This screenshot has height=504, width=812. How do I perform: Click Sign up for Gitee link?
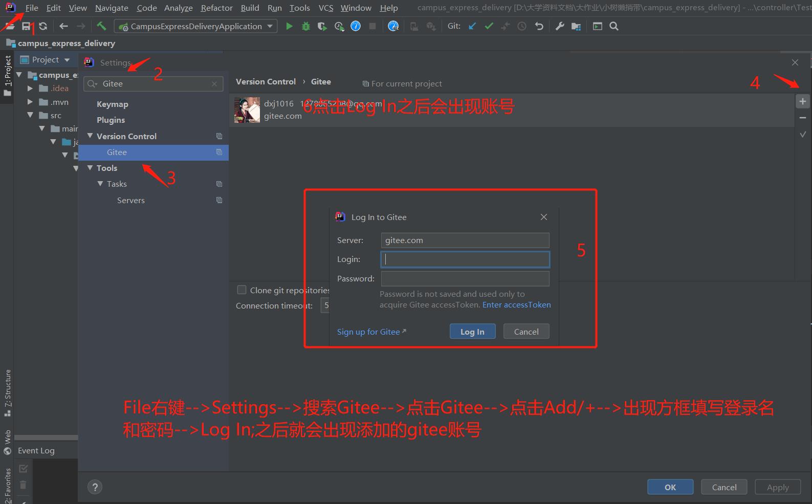[371, 332]
